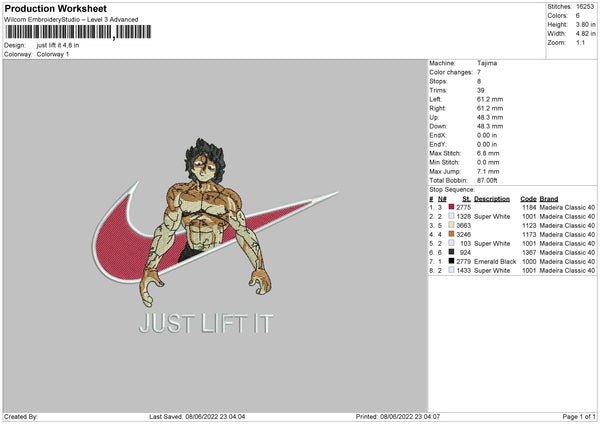
Task: Click 'Emerald Black' description in row 7
Action: [x=495, y=262]
